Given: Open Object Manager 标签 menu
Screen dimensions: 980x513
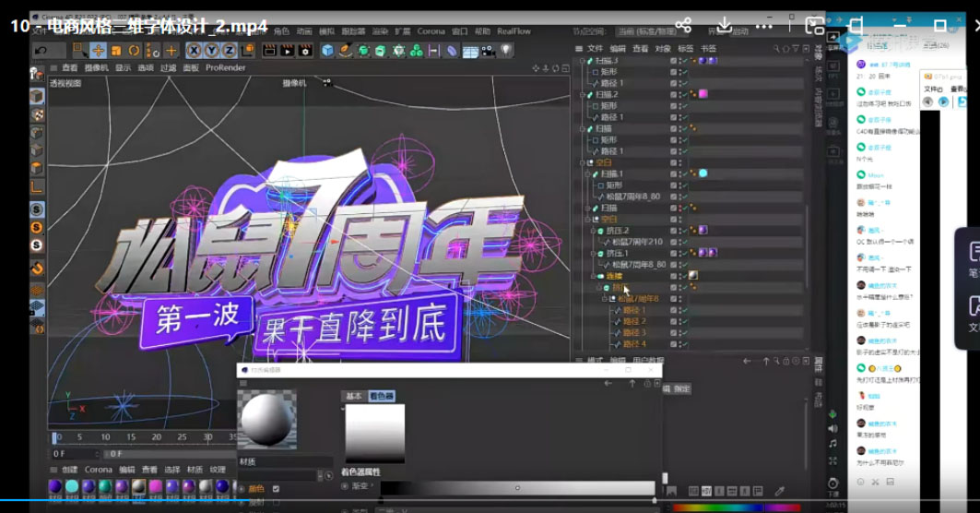Looking at the screenshot, I should click(x=686, y=48).
